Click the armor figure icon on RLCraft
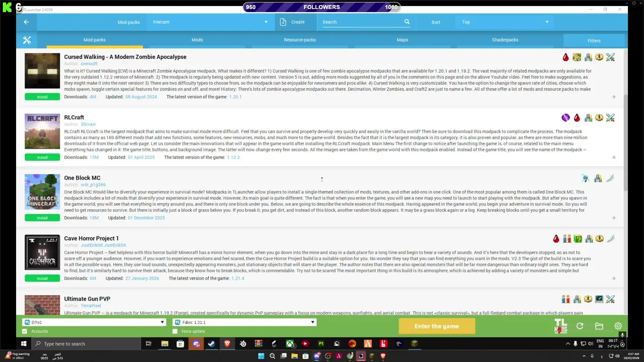 (x=588, y=118)
